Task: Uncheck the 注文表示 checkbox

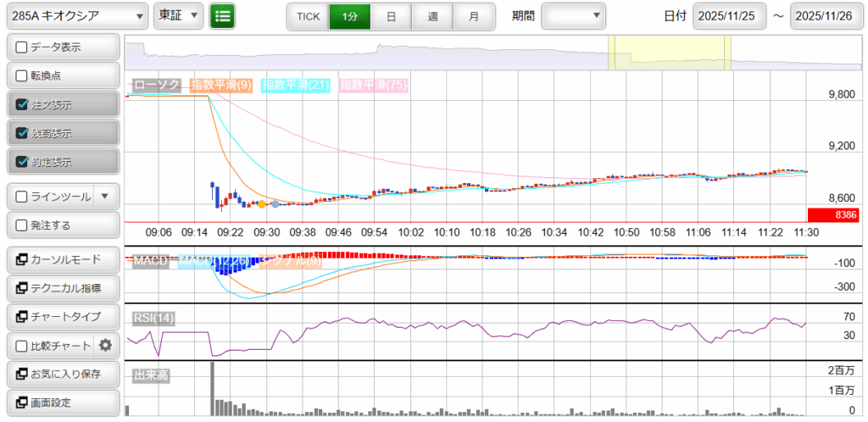Action: click(x=22, y=105)
